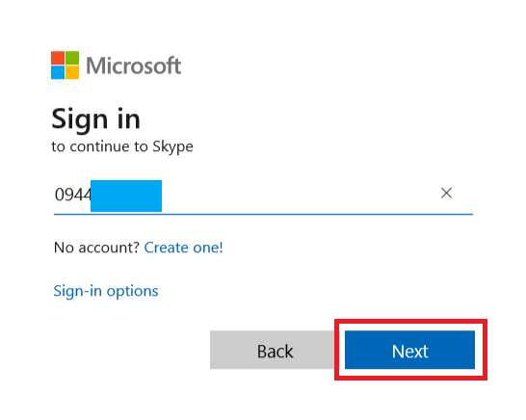
Task: Click the typed 0944 digits in the field
Action: coord(73,195)
